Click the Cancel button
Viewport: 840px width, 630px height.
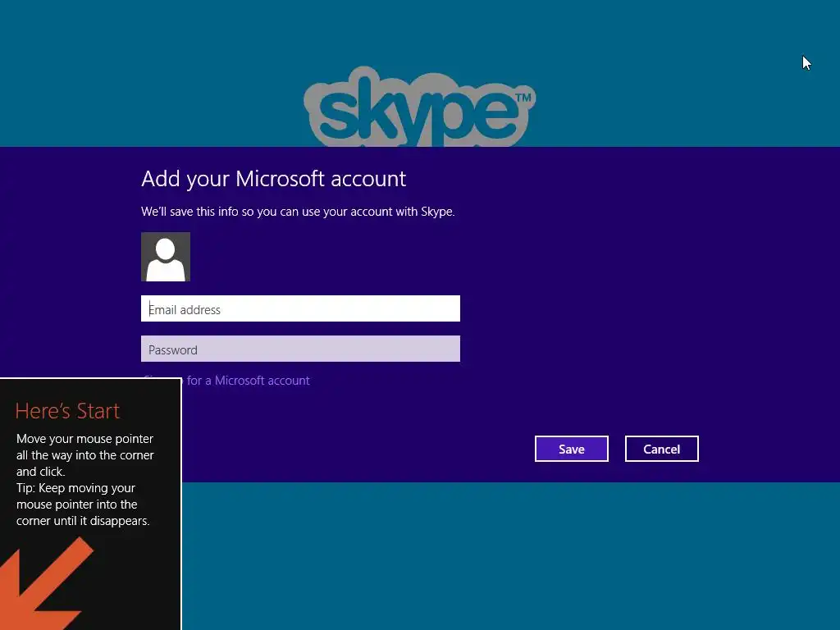pos(661,449)
